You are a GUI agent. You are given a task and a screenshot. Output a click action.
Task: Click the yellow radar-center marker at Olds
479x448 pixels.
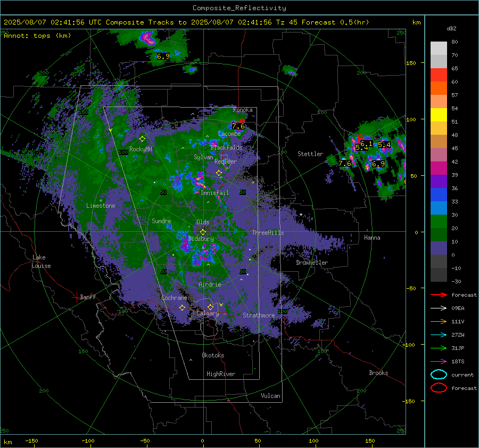[203, 232]
